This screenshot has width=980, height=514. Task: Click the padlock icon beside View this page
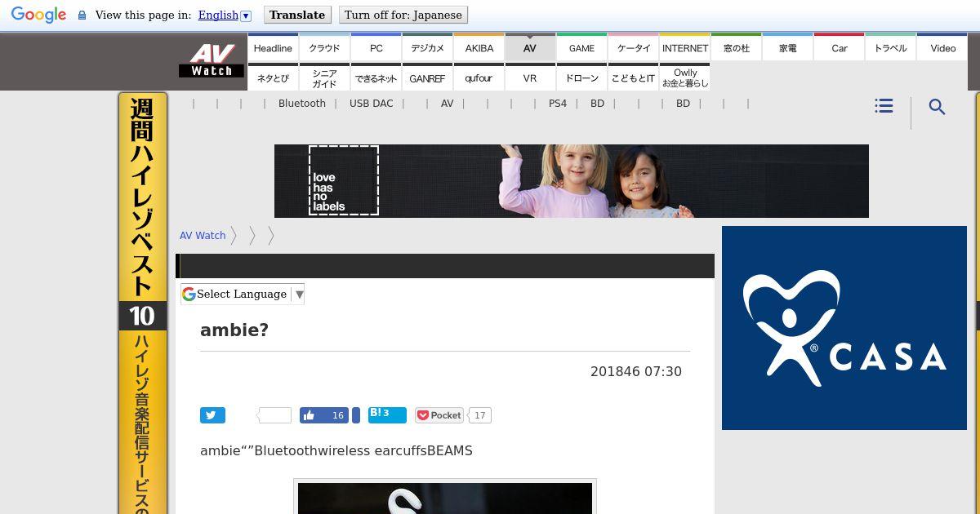82,15
